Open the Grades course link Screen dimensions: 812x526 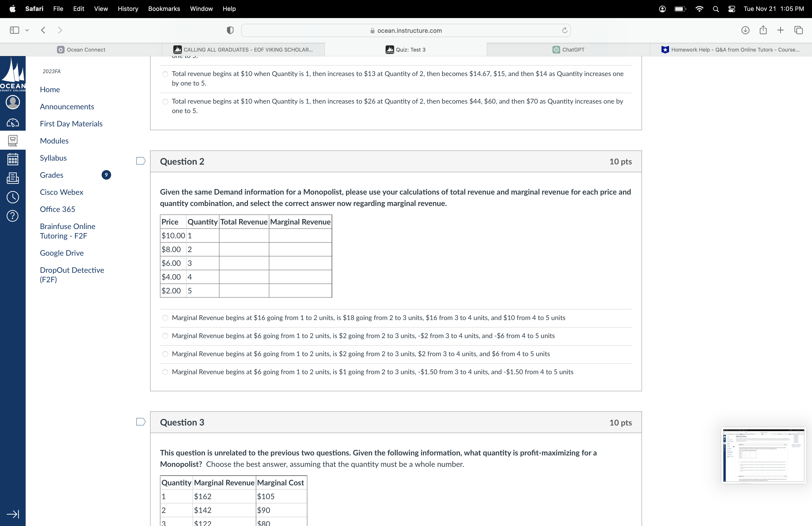point(52,175)
